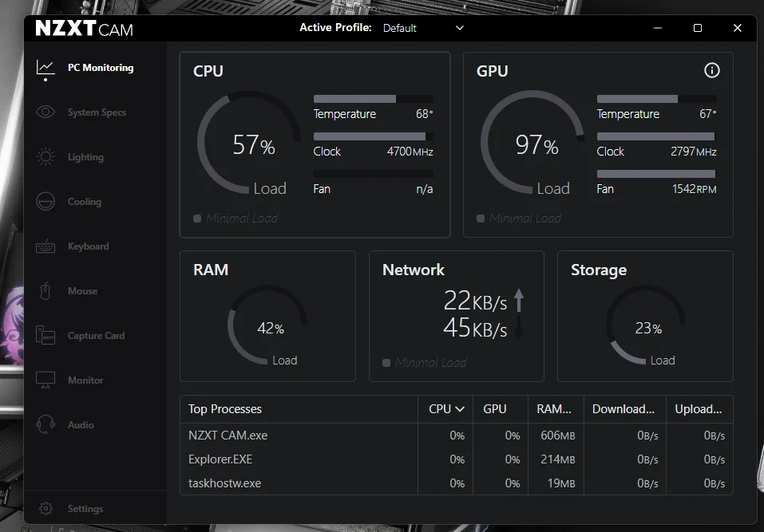Click the RAM column header
764x532 pixels.
554,409
